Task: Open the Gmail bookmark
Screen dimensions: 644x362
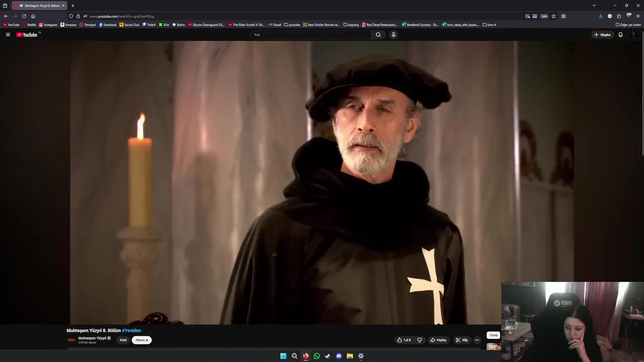Action: point(275,25)
